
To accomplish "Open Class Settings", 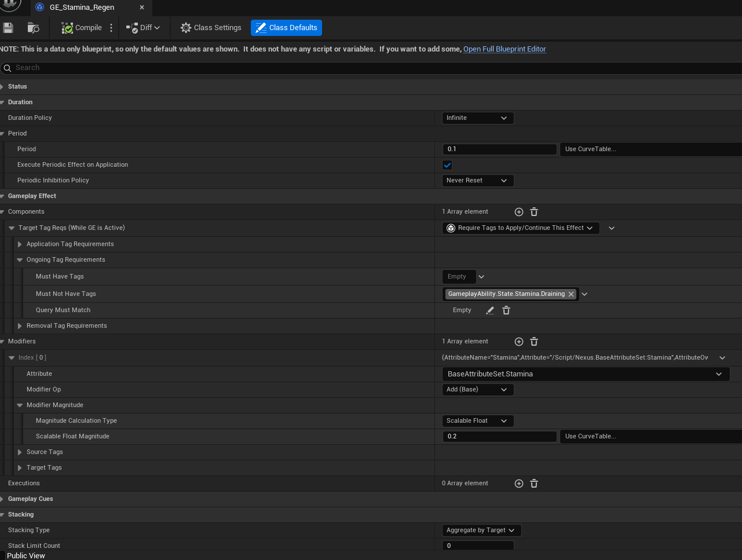I will coord(211,28).
